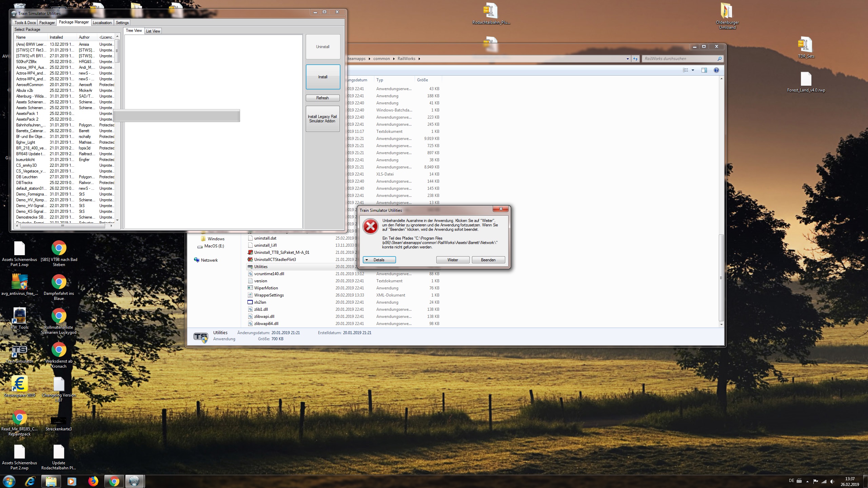The height and width of the screenshot is (488, 868).
Task: Switch to the List View tab
Action: pyautogui.click(x=153, y=31)
